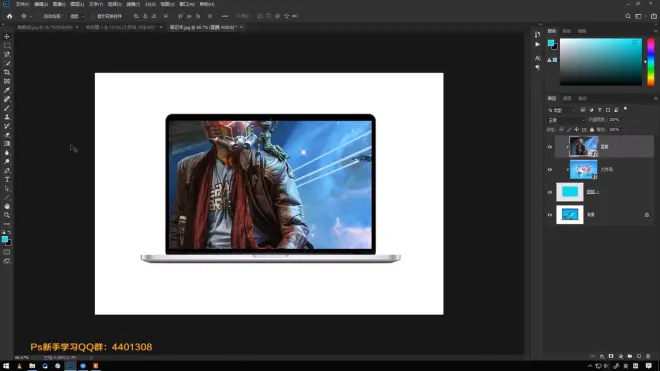Select the Eyedropper tool
The image size is (660, 371).
click(x=7, y=90)
